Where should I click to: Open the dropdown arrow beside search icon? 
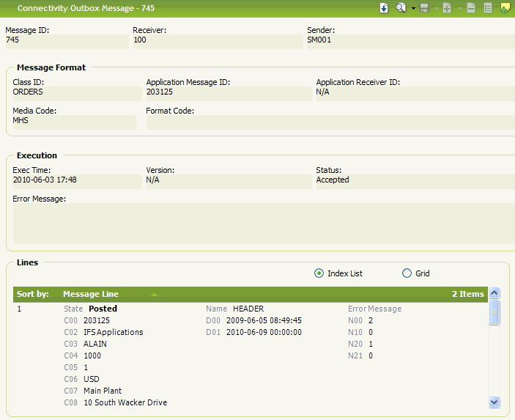pyautogui.click(x=413, y=9)
